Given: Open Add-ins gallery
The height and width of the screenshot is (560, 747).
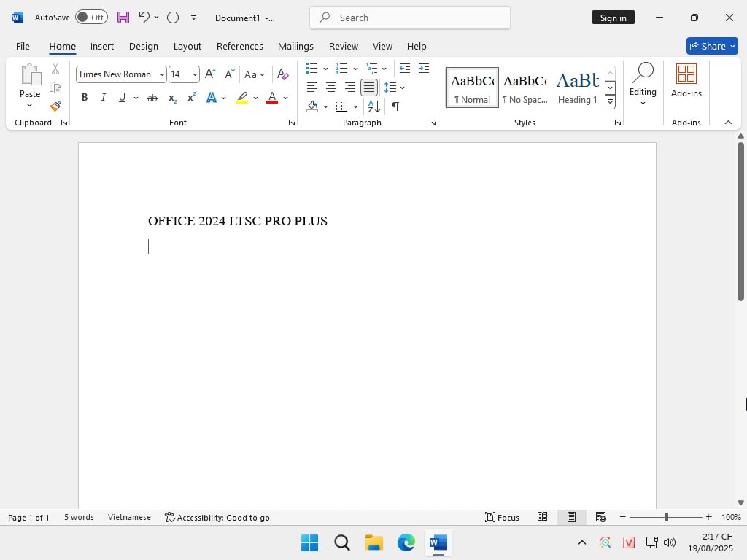Looking at the screenshot, I should (686, 80).
